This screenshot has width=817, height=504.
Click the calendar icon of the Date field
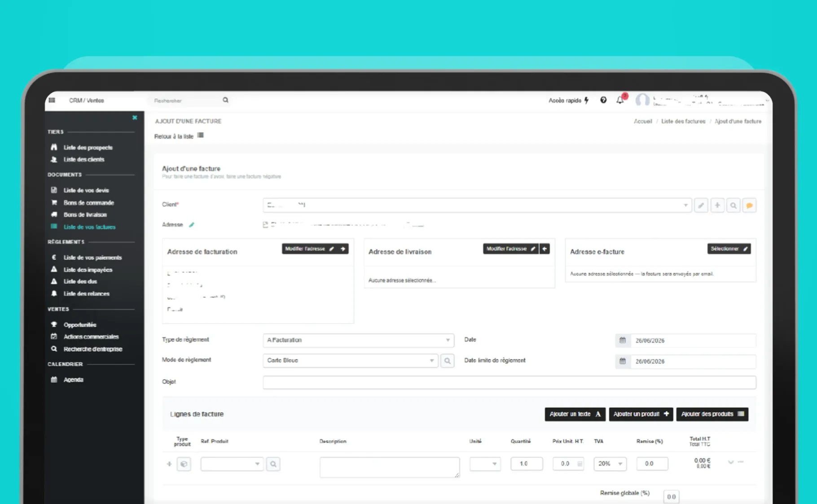pyautogui.click(x=623, y=340)
